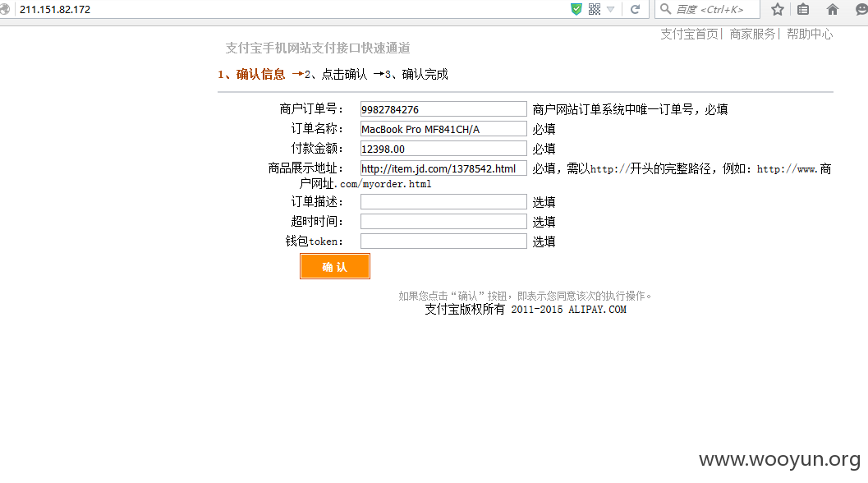Screen dimensions: 868x483
Task: Click the 商品展示地址 URL field
Action: coord(443,168)
